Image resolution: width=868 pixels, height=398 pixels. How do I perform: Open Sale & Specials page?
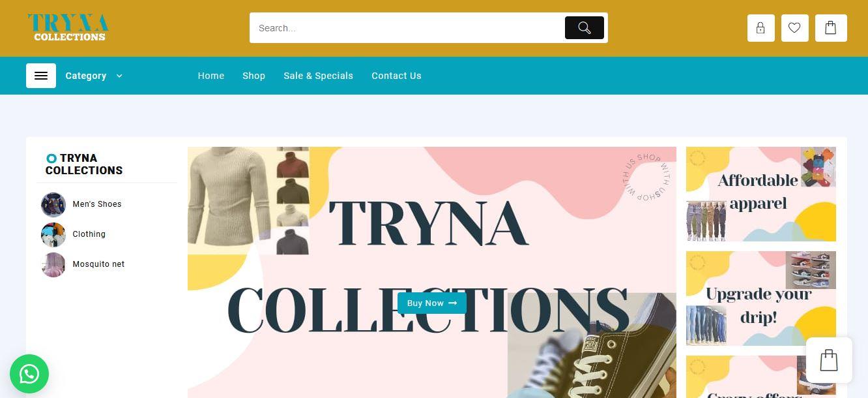318,76
